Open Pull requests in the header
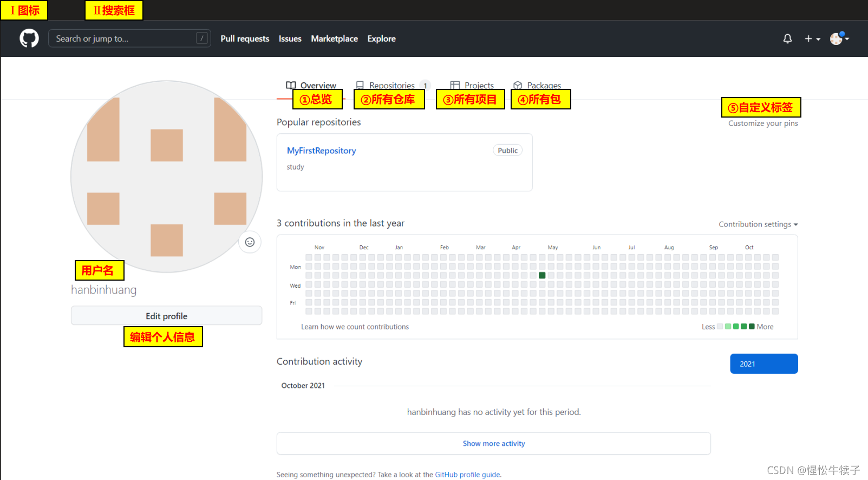The image size is (868, 480). [245, 38]
